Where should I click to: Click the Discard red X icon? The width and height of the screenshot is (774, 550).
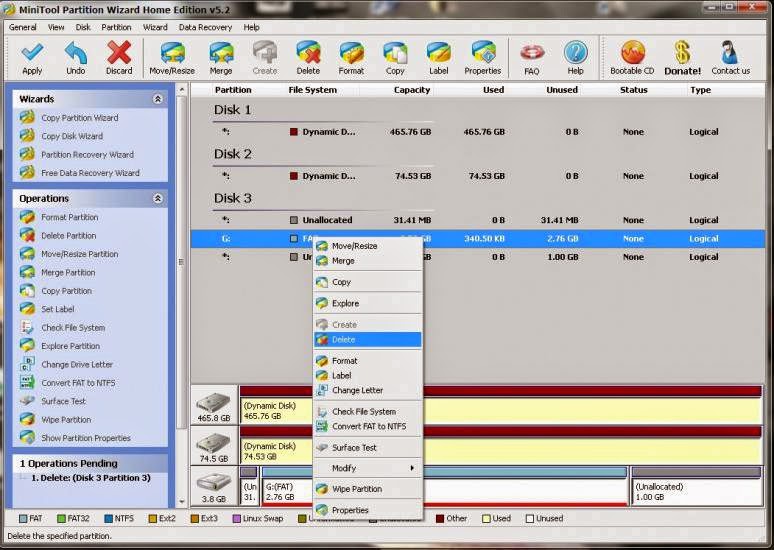119,53
